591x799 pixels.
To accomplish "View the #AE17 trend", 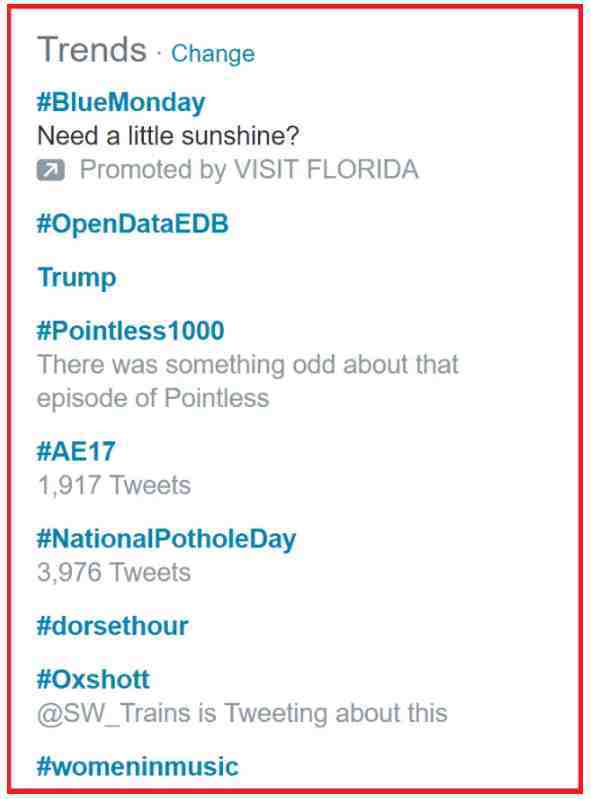I will click(x=76, y=451).
